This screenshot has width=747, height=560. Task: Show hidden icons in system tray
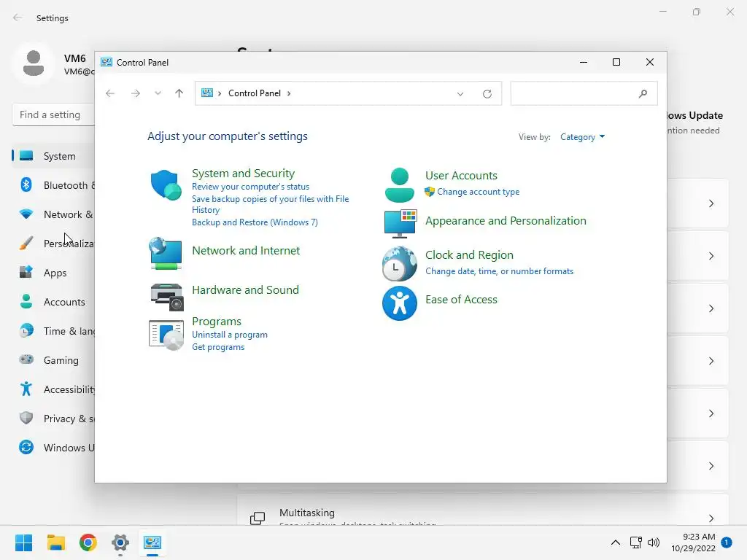(x=616, y=542)
